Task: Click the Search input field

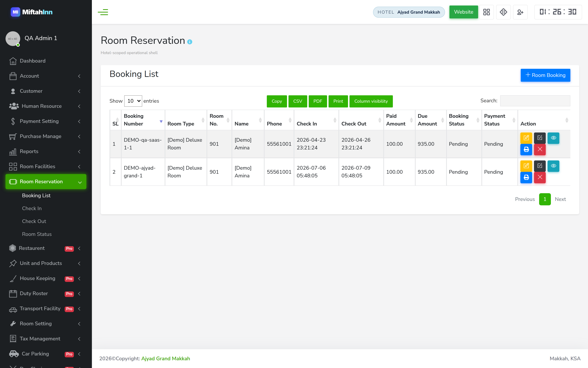Action: pyautogui.click(x=535, y=101)
